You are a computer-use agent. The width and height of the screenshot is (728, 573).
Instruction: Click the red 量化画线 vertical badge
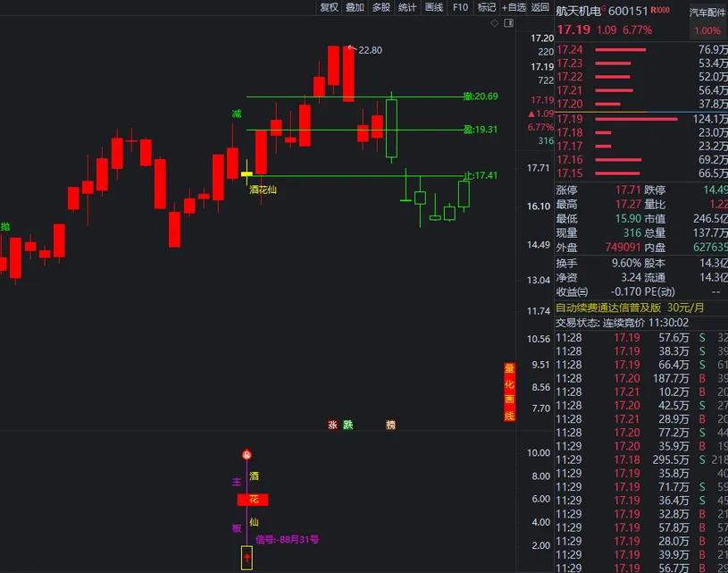509,392
